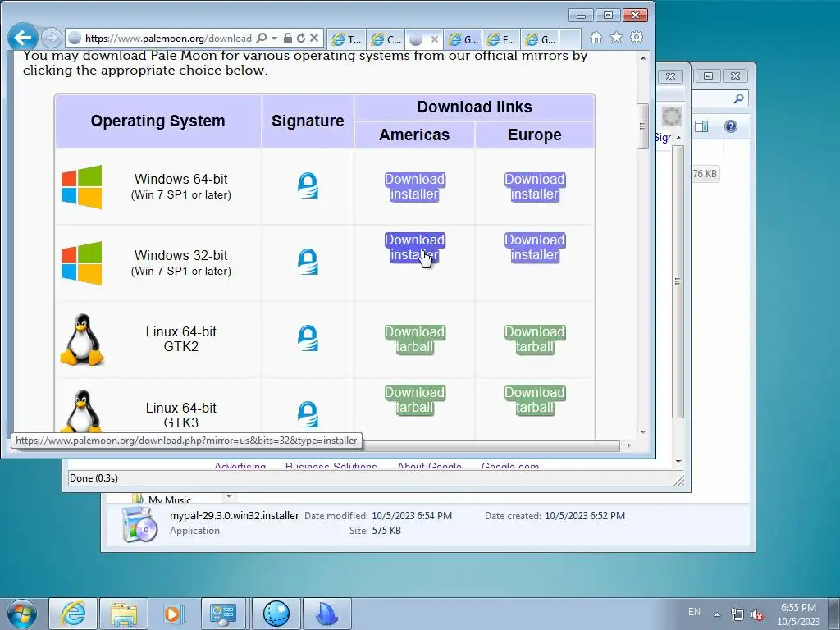The width and height of the screenshot is (840, 630).
Task: Open the Windows Start button
Action: (x=21, y=614)
